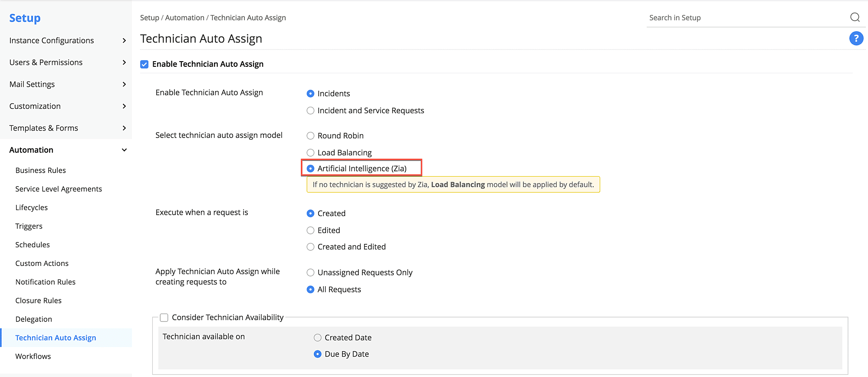The height and width of the screenshot is (377, 868).
Task: Click the Automation breadcrumb link
Action: tap(185, 18)
